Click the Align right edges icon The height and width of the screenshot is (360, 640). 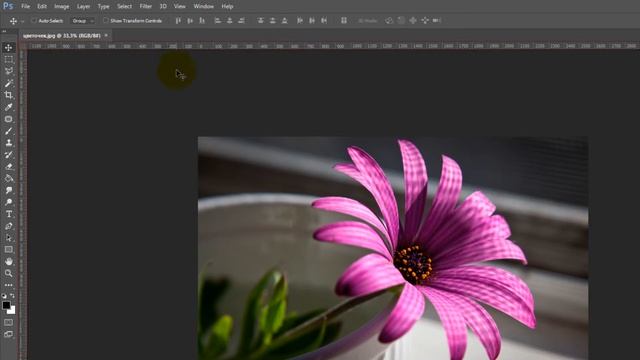pyautogui.click(x=241, y=20)
